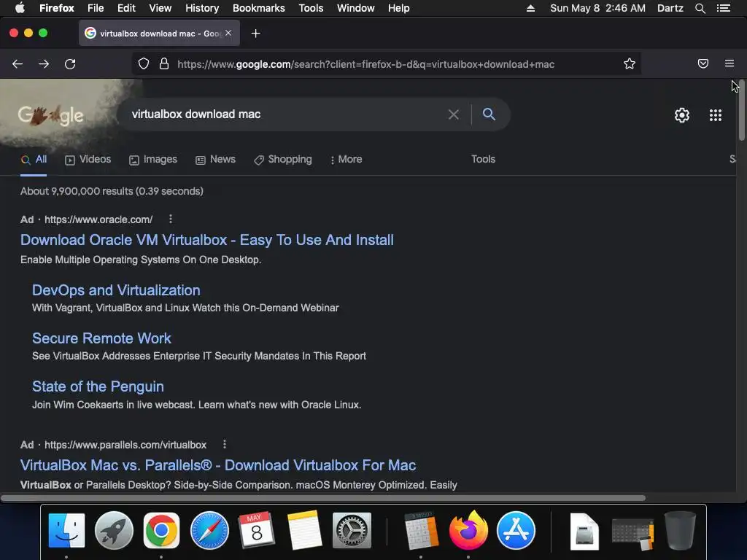Show site security padlock information
Image resolution: width=747 pixels, height=560 pixels.
(x=164, y=64)
